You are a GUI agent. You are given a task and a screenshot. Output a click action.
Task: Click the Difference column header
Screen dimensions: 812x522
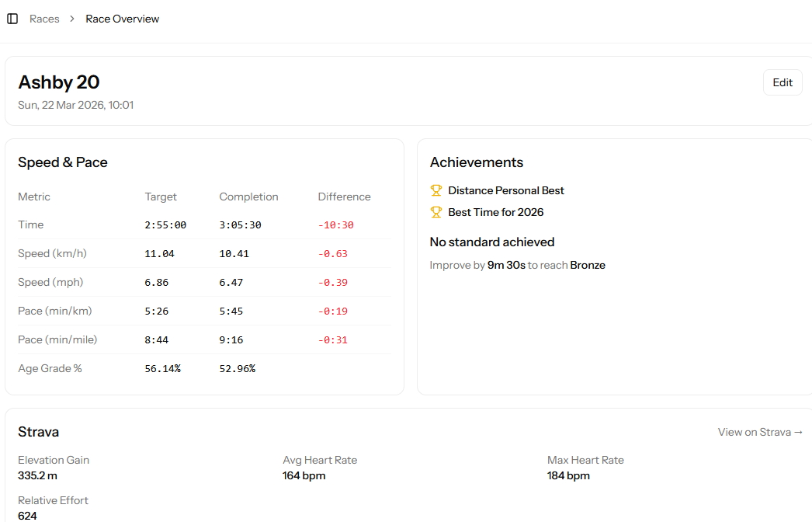coord(344,197)
